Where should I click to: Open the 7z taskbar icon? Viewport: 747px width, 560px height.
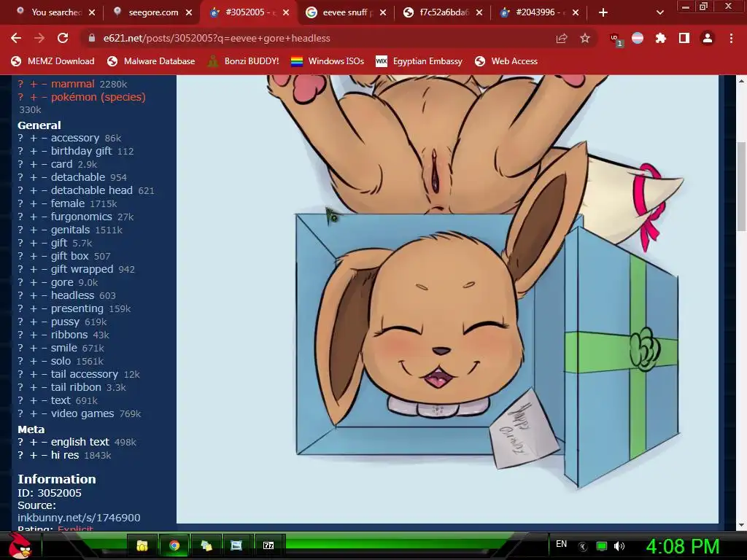pos(268,545)
